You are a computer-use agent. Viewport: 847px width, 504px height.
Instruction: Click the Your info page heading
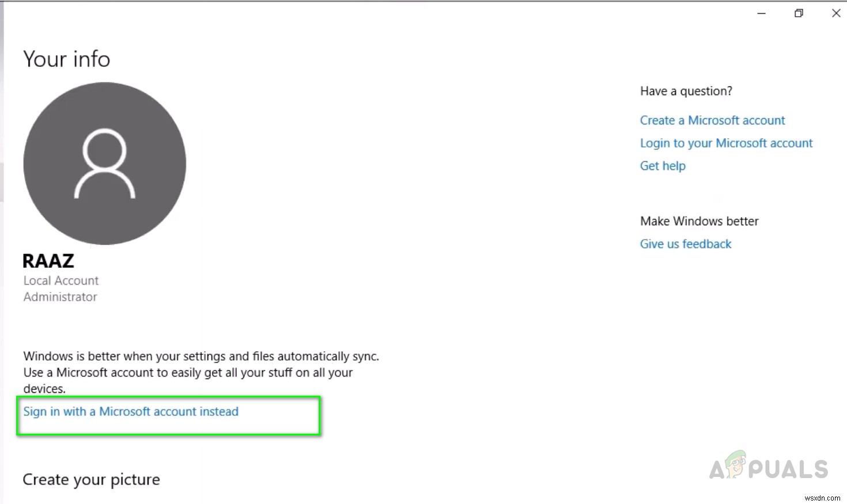click(x=67, y=59)
